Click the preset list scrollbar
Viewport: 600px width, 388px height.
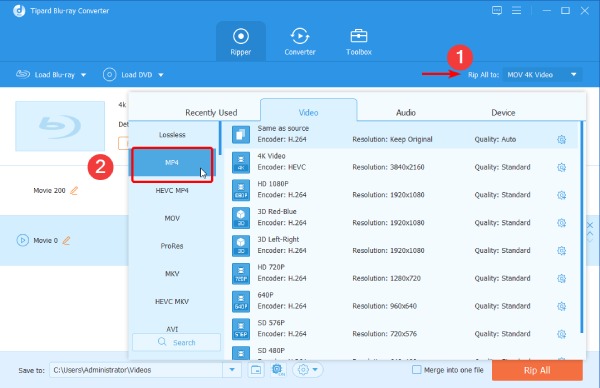[x=582, y=227]
